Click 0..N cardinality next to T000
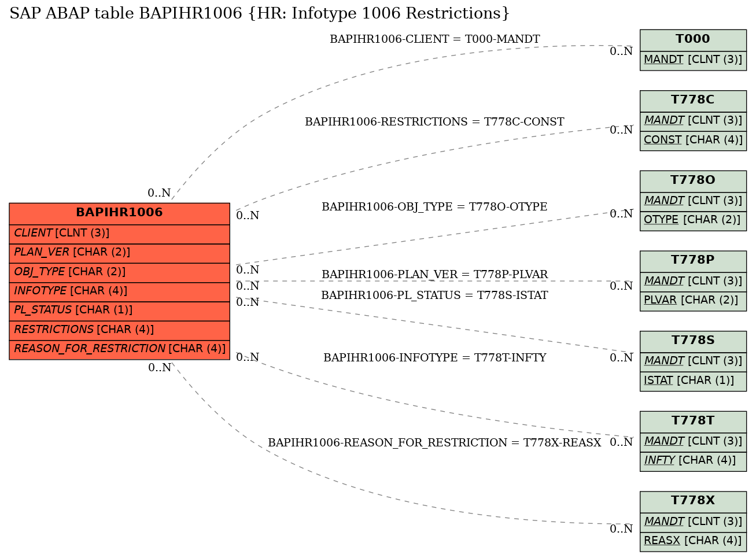 (621, 51)
